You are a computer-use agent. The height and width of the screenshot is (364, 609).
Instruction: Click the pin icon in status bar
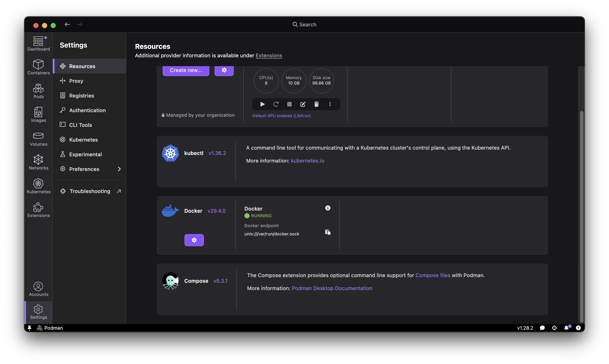click(x=29, y=328)
